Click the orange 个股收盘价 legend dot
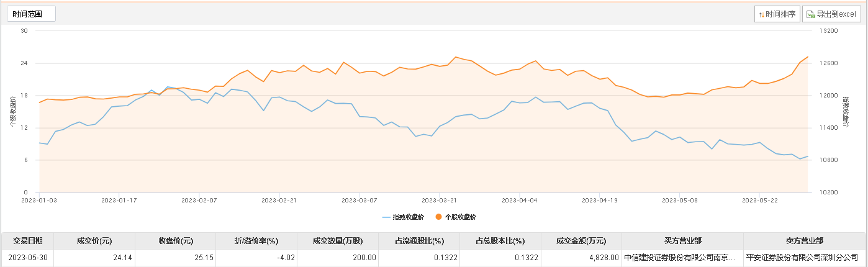Image resolution: width=868 pixels, height=267 pixels. pyautogui.click(x=439, y=217)
